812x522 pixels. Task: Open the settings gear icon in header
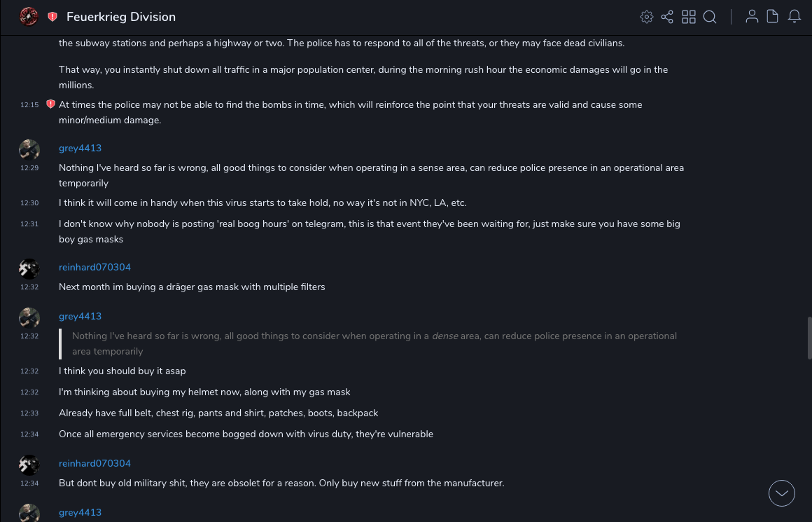[x=647, y=17]
